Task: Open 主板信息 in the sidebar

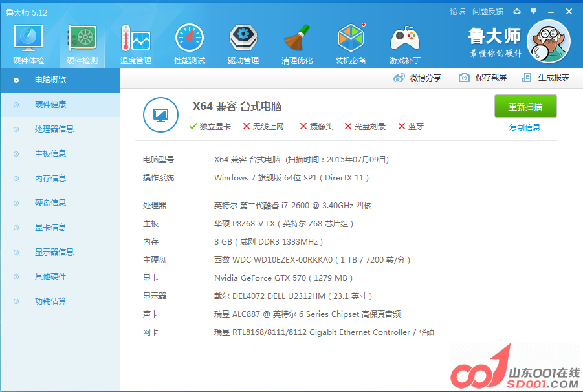Action: (60, 153)
